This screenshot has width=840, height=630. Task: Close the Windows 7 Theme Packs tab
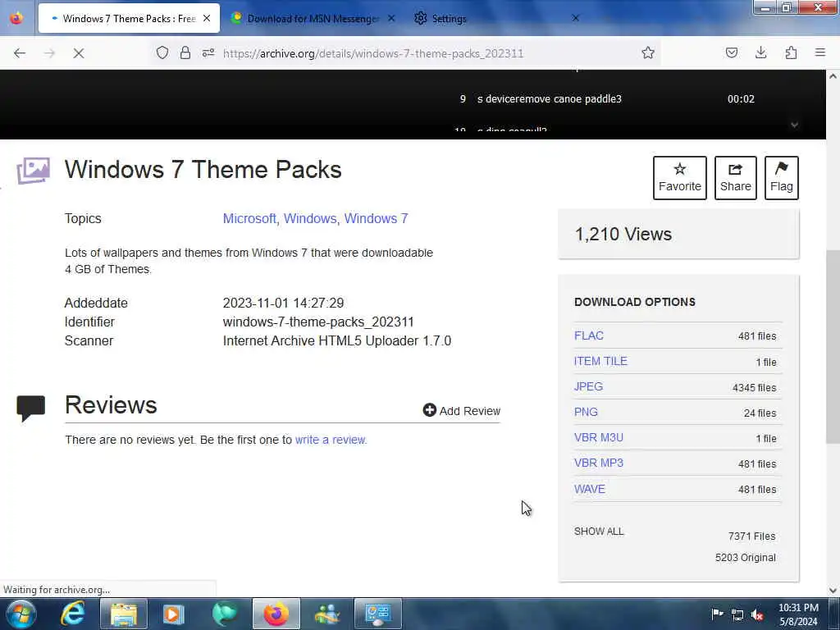pos(207,18)
